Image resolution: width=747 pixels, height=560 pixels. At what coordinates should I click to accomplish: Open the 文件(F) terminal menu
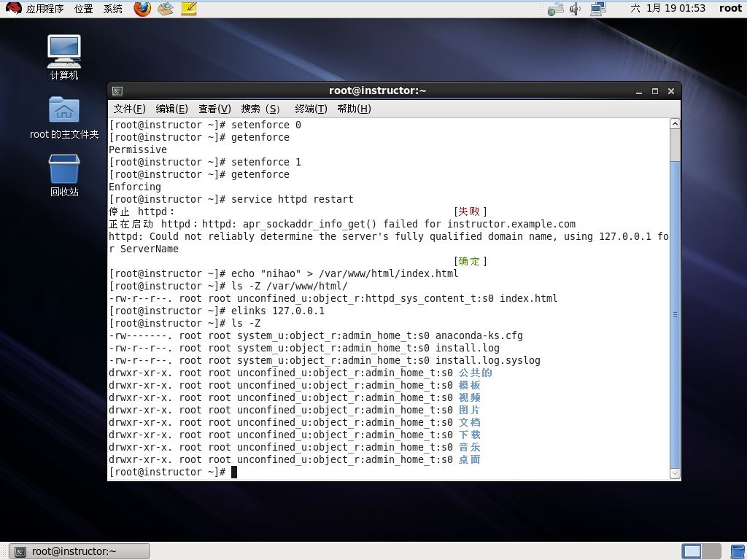(130, 109)
